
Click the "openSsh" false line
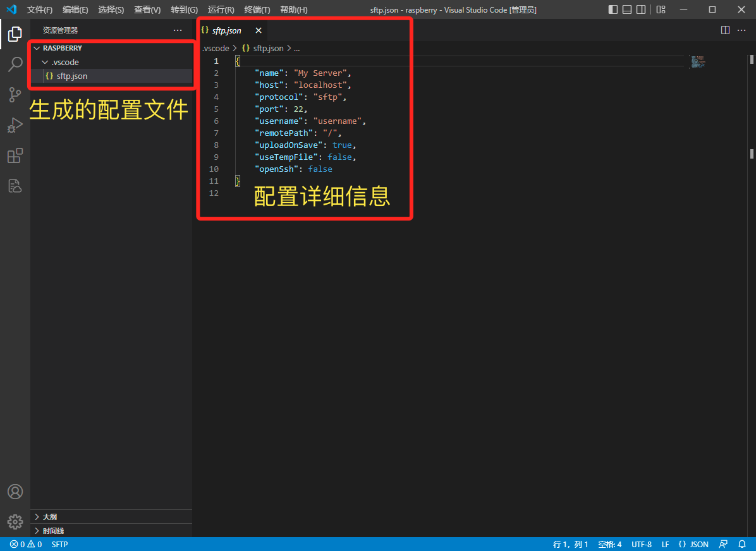(x=293, y=169)
